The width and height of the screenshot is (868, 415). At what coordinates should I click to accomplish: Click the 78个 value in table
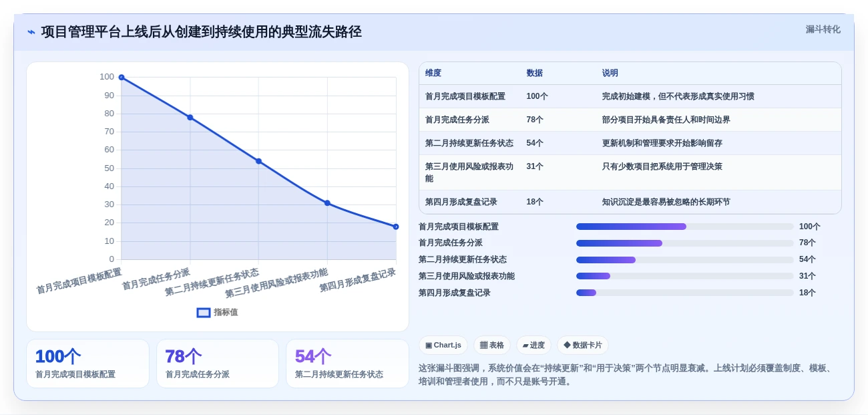click(x=535, y=120)
